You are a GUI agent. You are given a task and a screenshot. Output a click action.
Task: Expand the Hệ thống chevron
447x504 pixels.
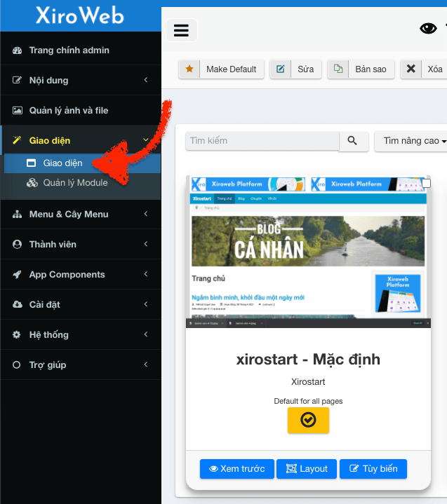click(x=146, y=334)
